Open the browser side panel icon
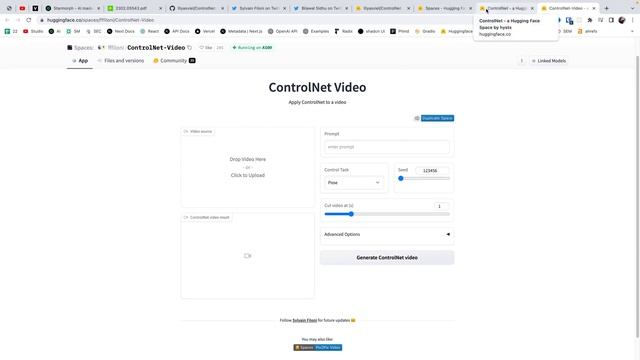The height and width of the screenshot is (360, 640). point(611,20)
